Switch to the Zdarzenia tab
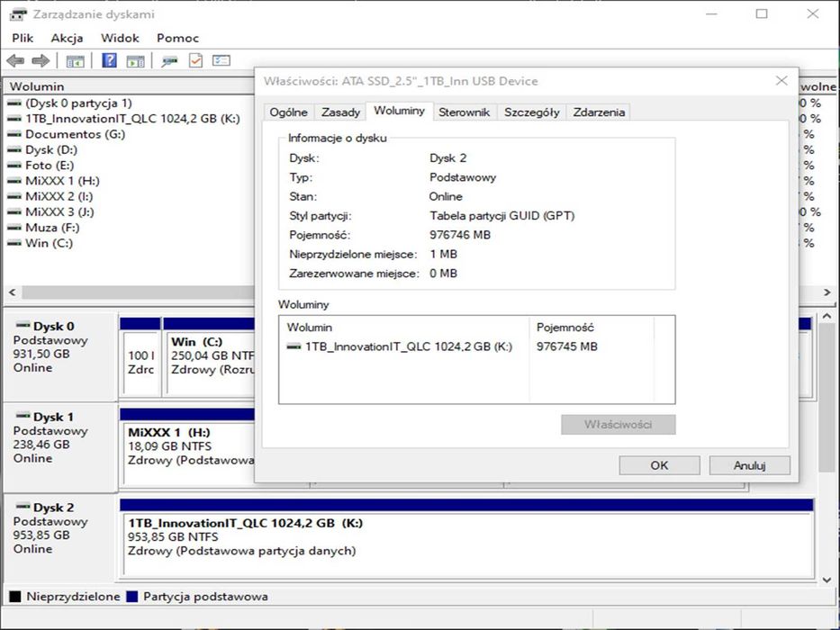Screen dimensions: 840x630 coord(599,112)
